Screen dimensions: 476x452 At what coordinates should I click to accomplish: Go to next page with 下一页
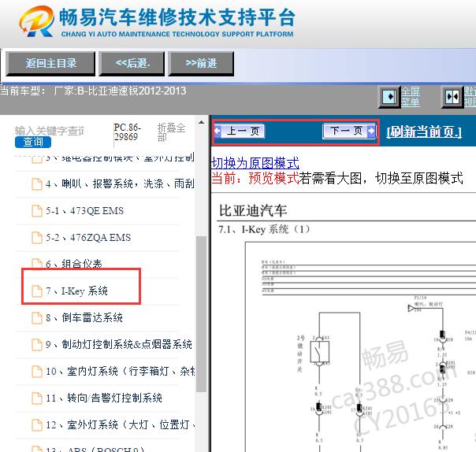click(x=349, y=131)
